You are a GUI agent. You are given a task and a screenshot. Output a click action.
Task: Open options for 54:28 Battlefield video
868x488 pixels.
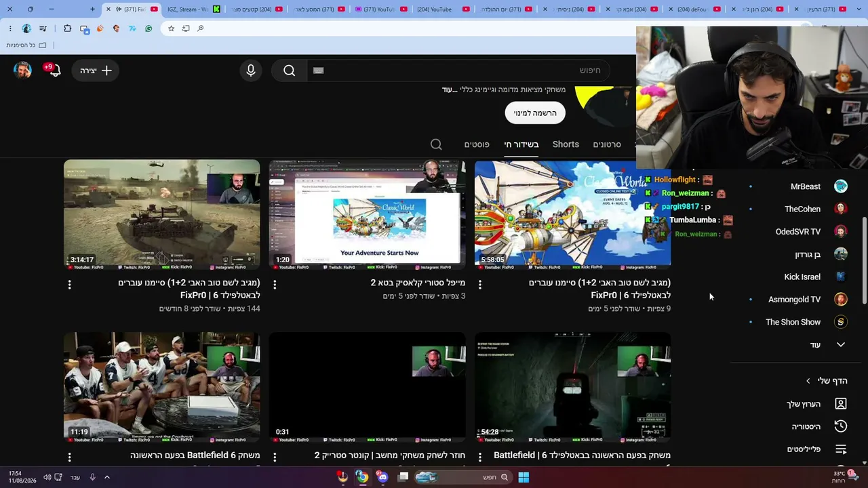pyautogui.click(x=480, y=457)
